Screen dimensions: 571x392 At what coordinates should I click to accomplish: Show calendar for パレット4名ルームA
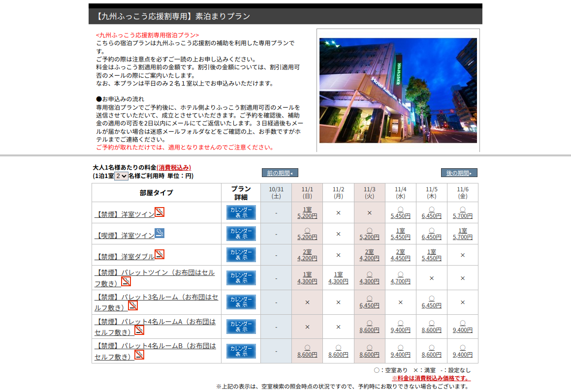[241, 327]
